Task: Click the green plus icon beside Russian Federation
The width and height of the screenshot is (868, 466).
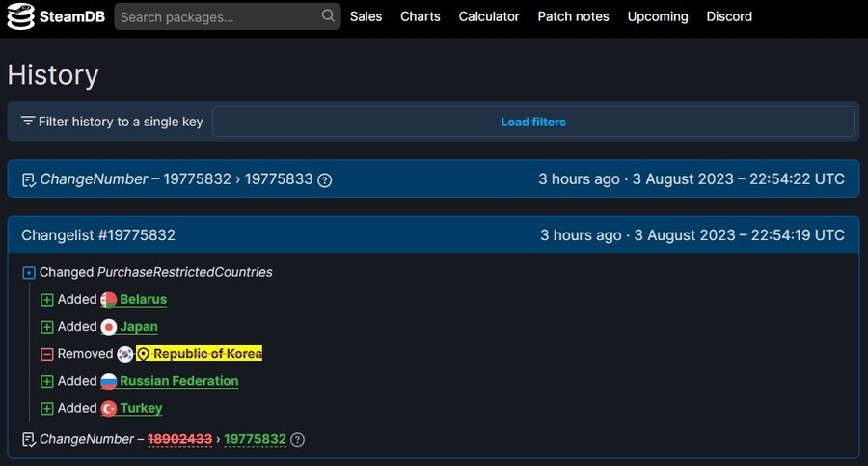Action: [47, 381]
